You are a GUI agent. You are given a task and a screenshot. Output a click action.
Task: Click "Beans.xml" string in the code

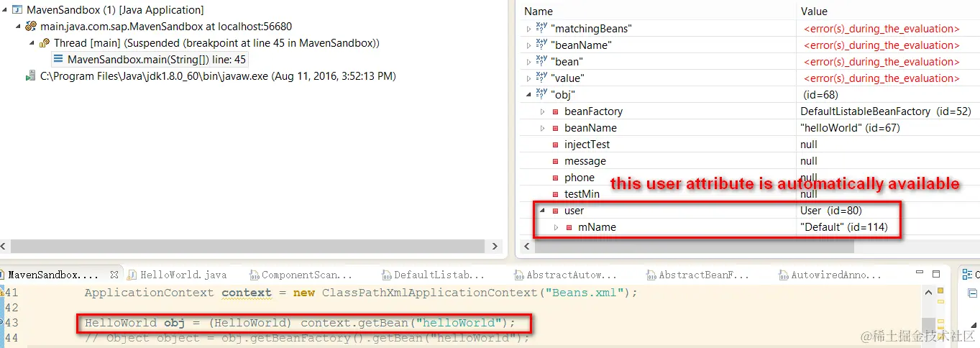pyautogui.click(x=585, y=293)
